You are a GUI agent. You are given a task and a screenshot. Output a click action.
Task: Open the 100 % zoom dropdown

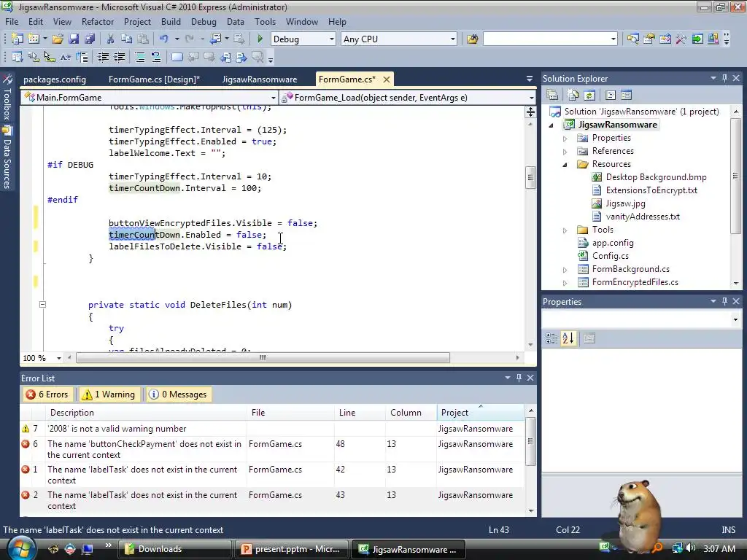click(59, 358)
